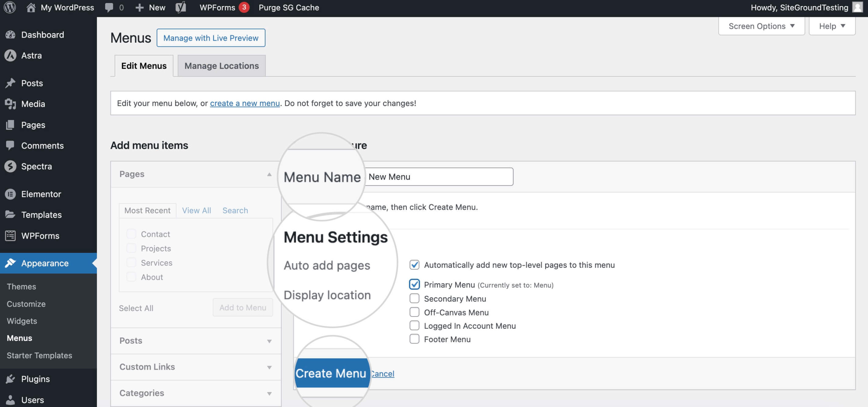Viewport: 868px width, 407px height.
Task: Click Manage with Live Preview button
Action: (x=211, y=38)
